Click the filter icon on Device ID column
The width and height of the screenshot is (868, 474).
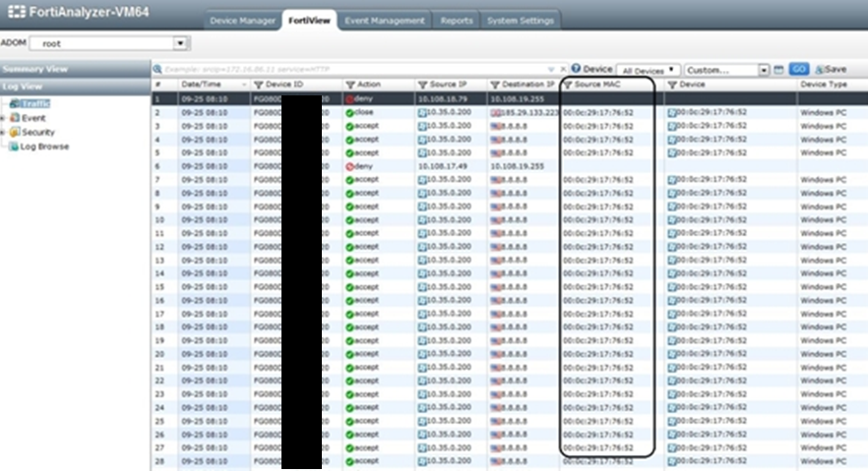click(259, 85)
